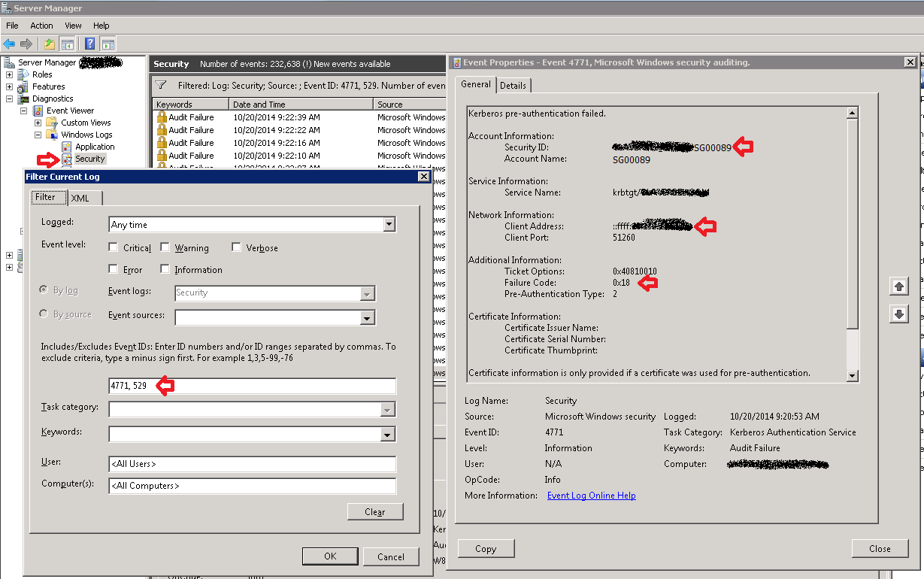The height and width of the screenshot is (579, 924).
Task: Click the Application log icon in the tree
Action: click(x=67, y=147)
